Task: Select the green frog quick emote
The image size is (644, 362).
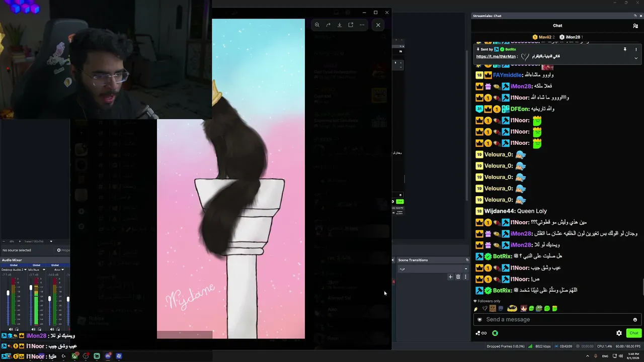Action: coord(539,308)
